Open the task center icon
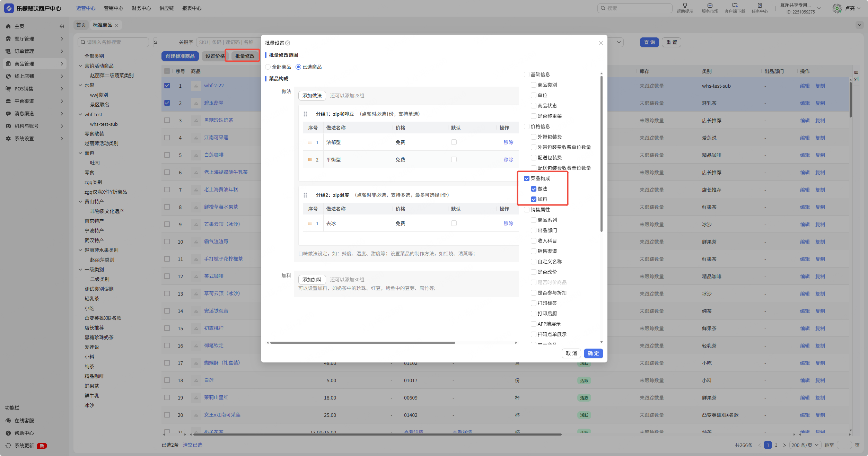Viewport: 868px width, 456px height. coord(760,5)
